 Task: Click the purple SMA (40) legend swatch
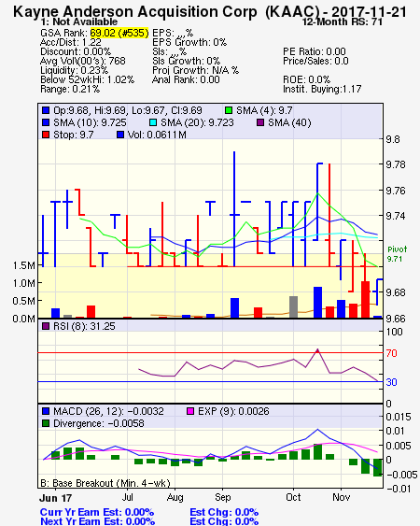(260, 122)
